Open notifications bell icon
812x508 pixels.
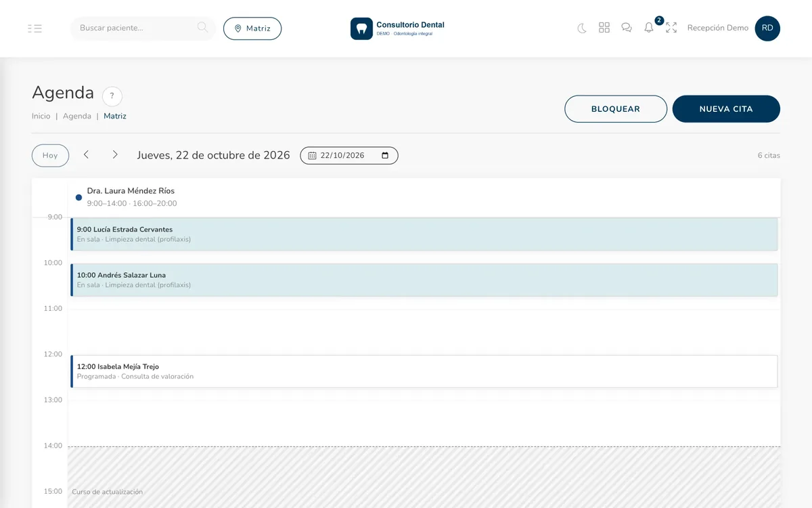pos(649,28)
